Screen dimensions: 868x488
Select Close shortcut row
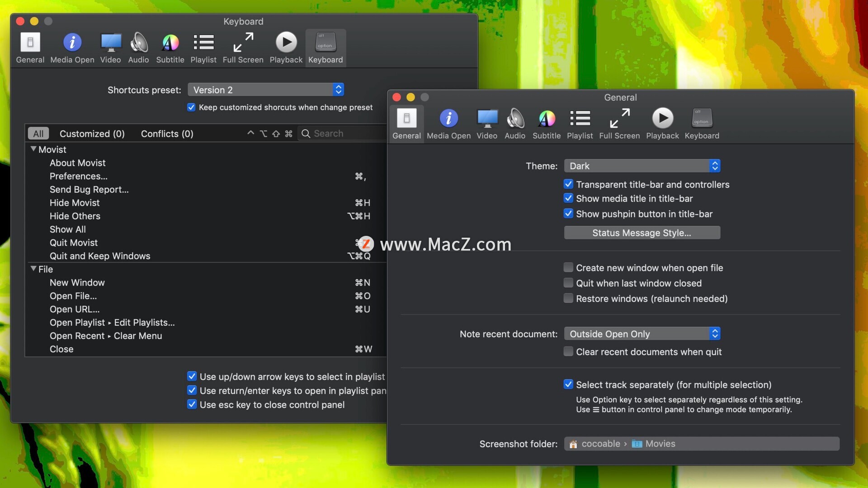[x=206, y=349]
